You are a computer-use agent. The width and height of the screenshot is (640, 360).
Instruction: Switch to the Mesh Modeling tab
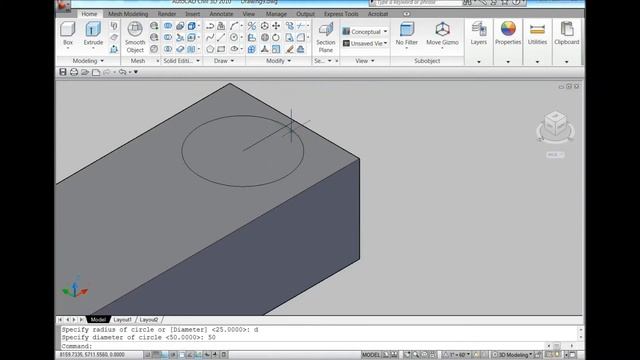[128, 14]
